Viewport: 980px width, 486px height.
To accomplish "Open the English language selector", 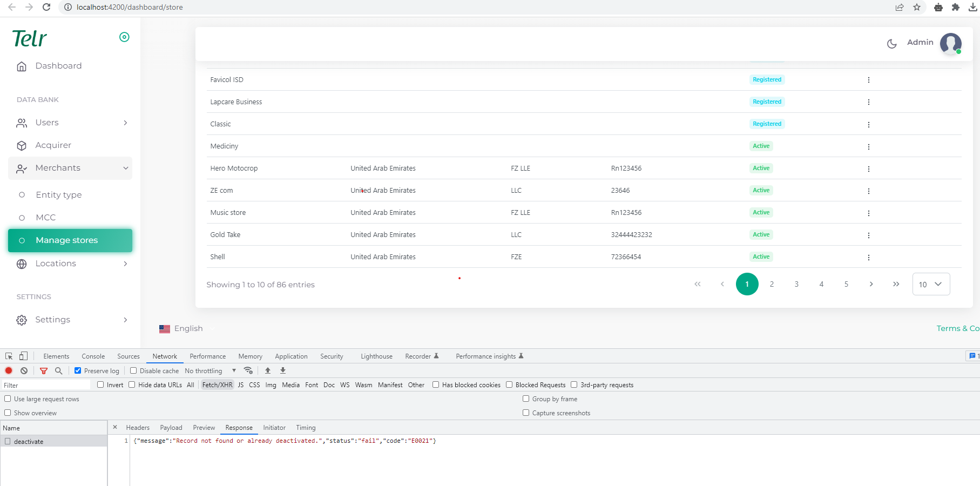I will [186, 328].
